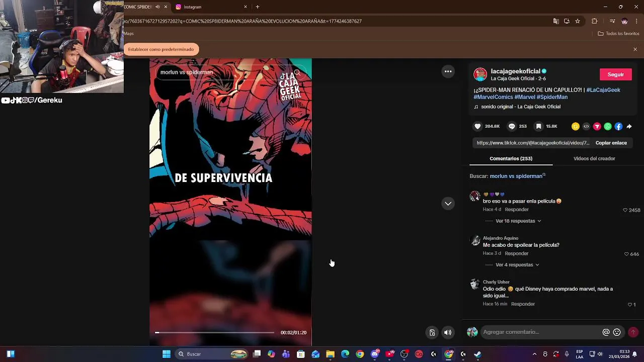The width and height of the screenshot is (644, 362).
Task: Post comment with red arrow button
Action: 633,332
